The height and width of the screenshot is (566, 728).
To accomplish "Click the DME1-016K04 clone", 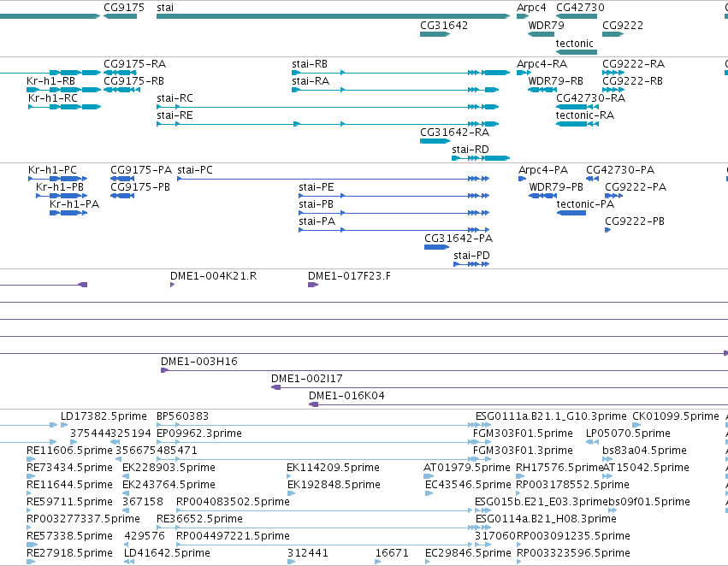I will click(518, 404).
